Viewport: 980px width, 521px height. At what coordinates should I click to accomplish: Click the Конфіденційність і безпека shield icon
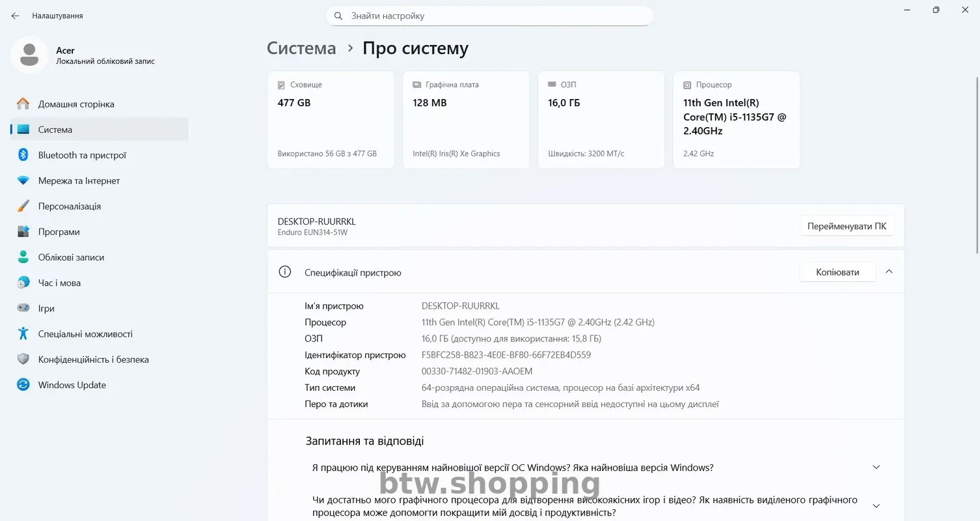[x=23, y=359]
